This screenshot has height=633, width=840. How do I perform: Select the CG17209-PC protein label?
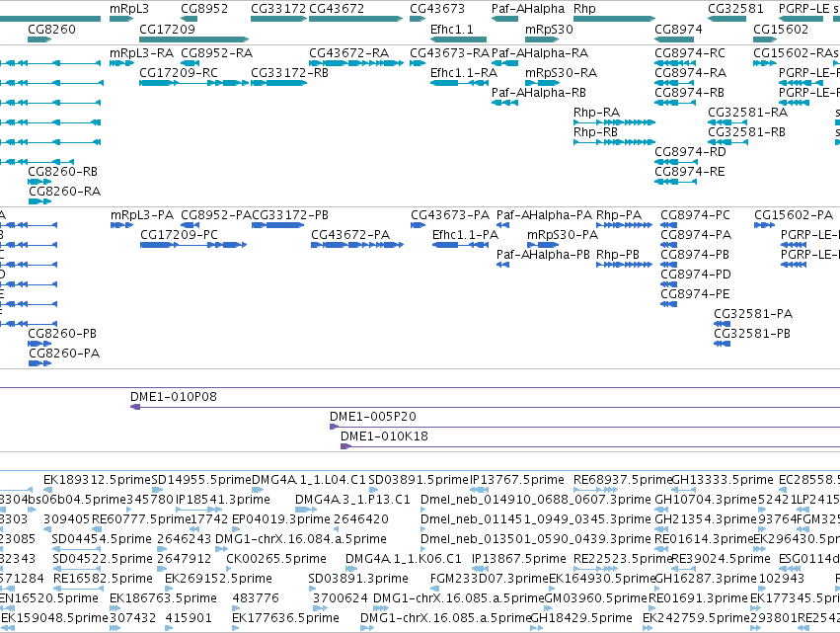click(179, 235)
